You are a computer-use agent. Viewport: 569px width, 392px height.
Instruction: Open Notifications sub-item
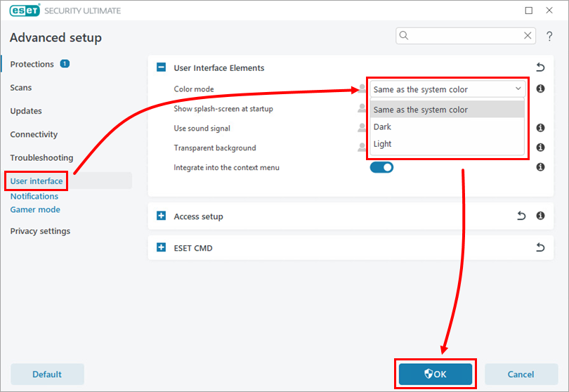(34, 197)
